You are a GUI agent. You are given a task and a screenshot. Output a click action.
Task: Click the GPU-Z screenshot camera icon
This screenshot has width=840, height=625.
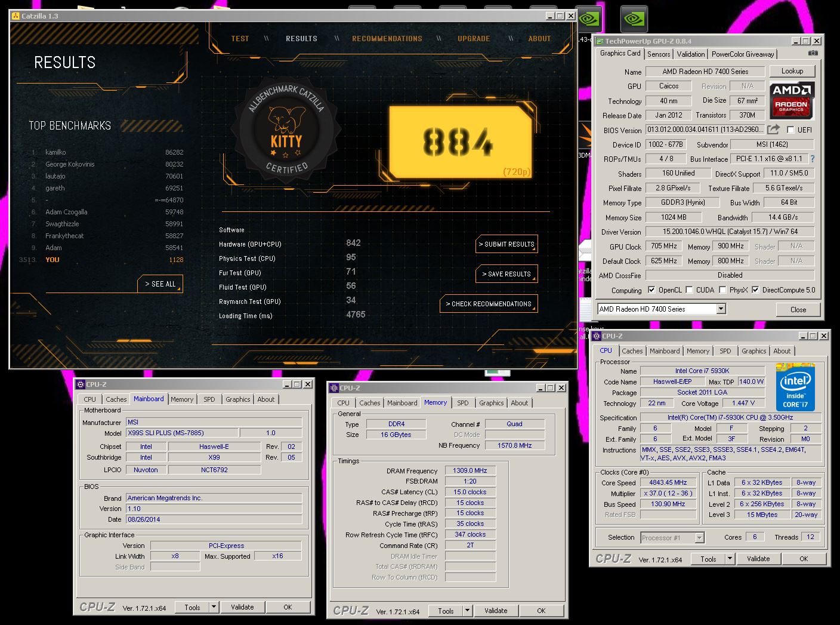[x=813, y=53]
